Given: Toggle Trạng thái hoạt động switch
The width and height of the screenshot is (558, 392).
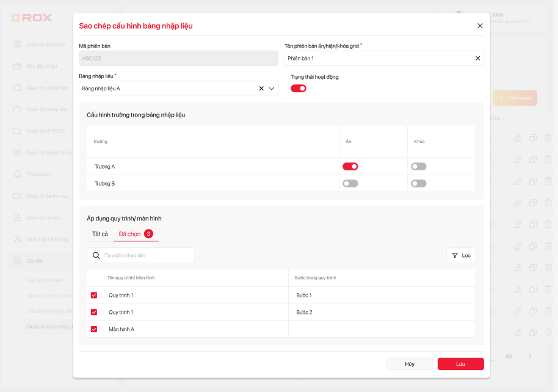Looking at the screenshot, I should click(298, 89).
